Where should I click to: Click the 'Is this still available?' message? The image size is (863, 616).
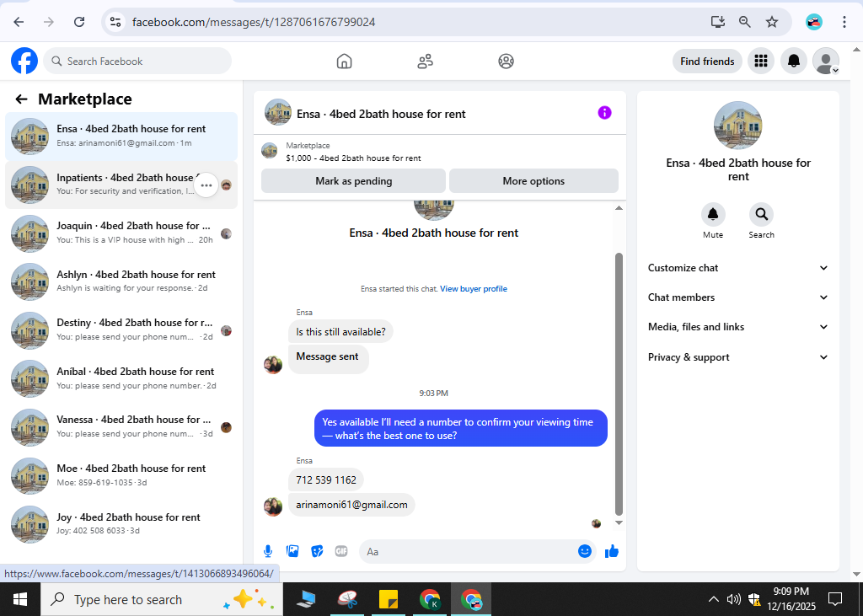tap(340, 332)
